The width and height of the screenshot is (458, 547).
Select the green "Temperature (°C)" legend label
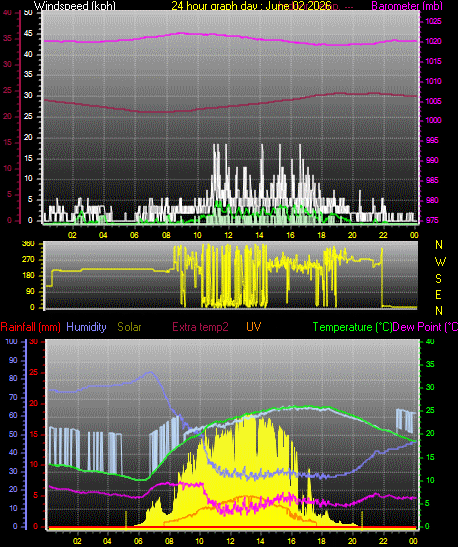click(352, 327)
